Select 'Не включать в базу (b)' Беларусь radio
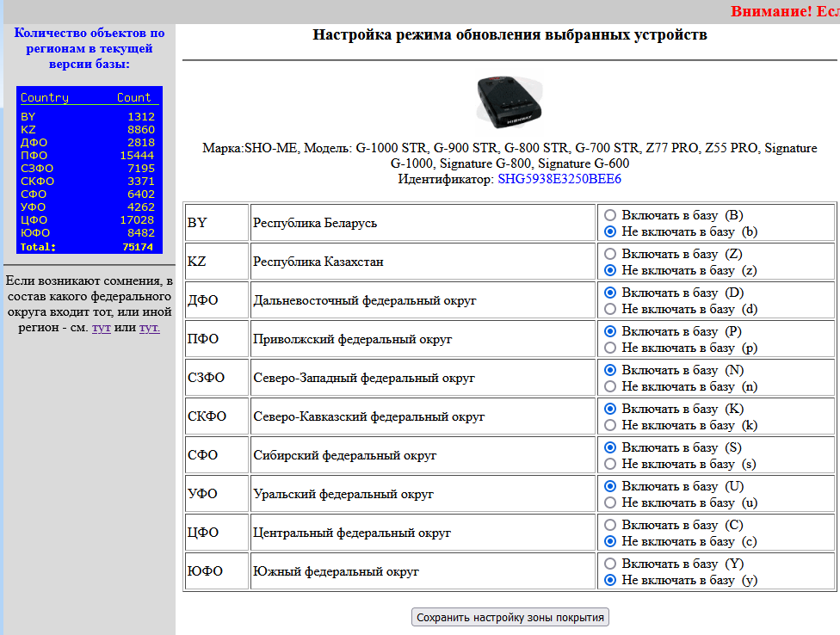The image size is (840, 635). (x=610, y=231)
